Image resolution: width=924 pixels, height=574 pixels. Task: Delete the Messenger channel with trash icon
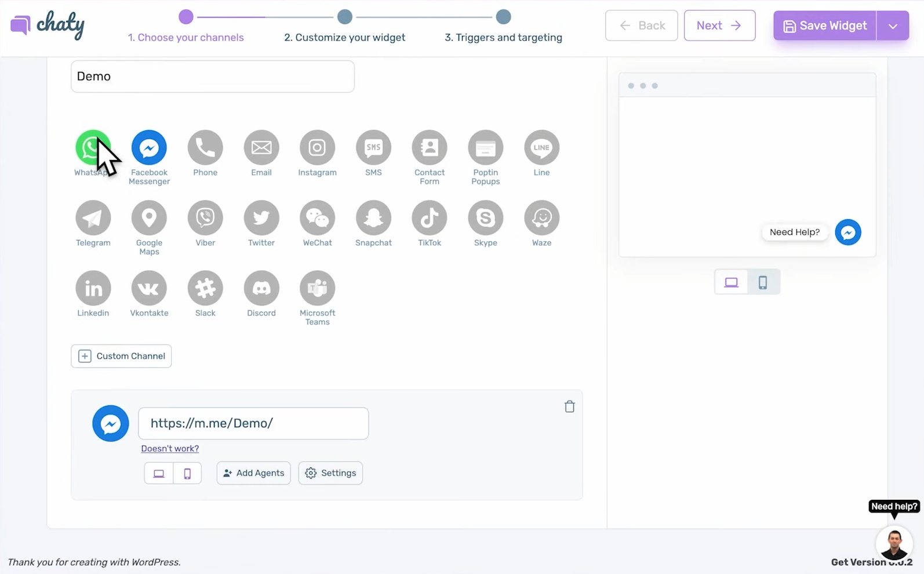pyautogui.click(x=569, y=407)
